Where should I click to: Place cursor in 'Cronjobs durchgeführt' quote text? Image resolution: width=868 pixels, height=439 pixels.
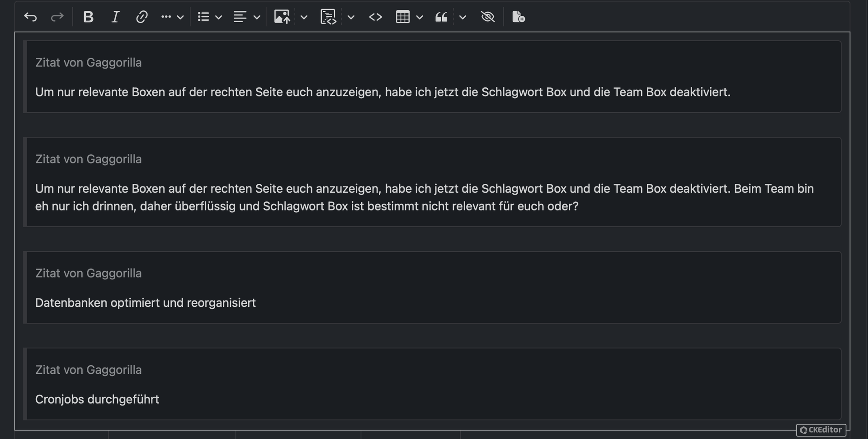97,399
